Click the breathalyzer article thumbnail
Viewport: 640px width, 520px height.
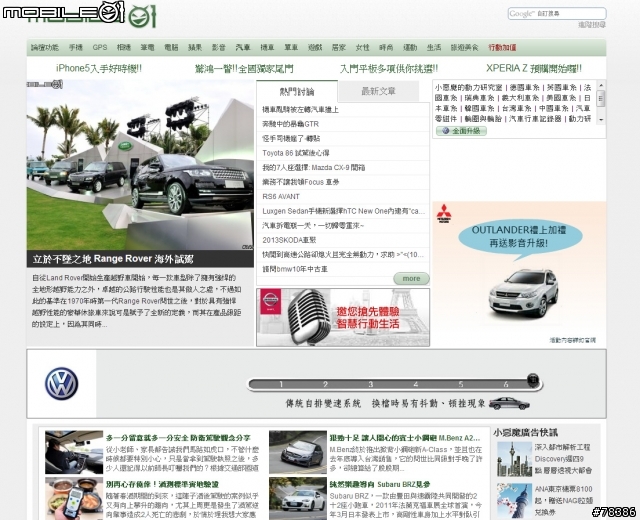(74, 498)
